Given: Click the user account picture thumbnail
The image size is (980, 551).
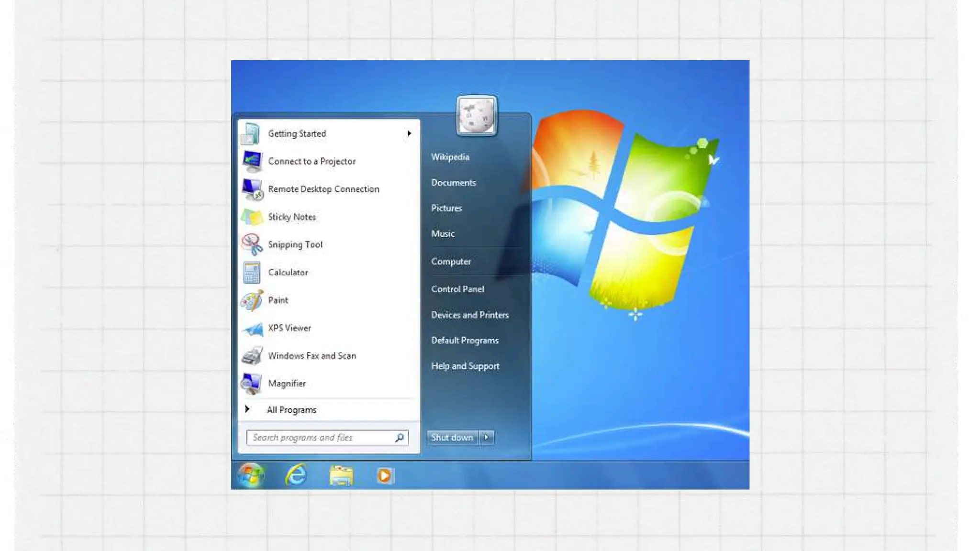Looking at the screenshot, I should tap(476, 116).
